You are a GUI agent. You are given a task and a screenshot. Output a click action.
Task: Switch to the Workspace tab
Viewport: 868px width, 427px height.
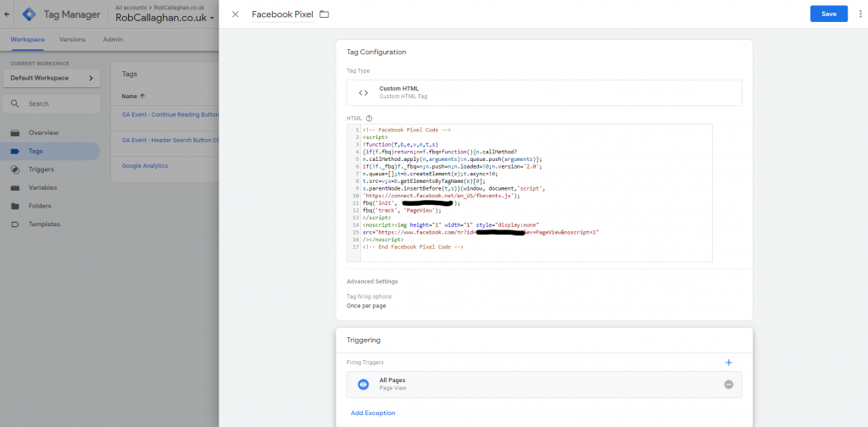click(x=28, y=39)
